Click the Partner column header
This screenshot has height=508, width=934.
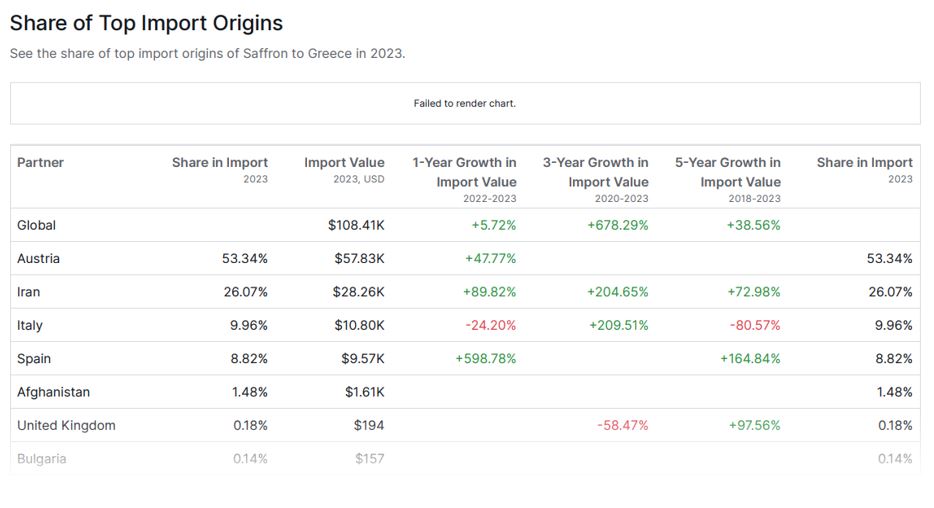pos(40,163)
